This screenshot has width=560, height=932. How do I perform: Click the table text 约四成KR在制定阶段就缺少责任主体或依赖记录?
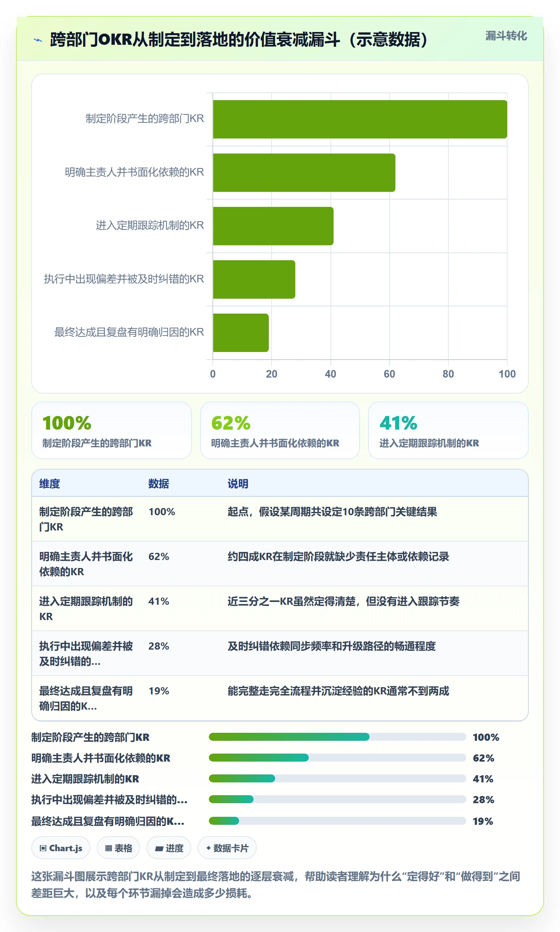click(x=338, y=556)
